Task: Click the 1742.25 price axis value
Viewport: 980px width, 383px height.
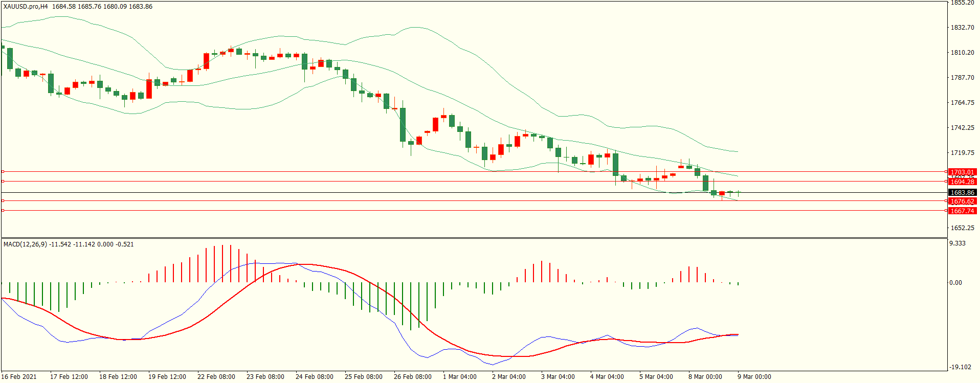Action: click(962, 128)
